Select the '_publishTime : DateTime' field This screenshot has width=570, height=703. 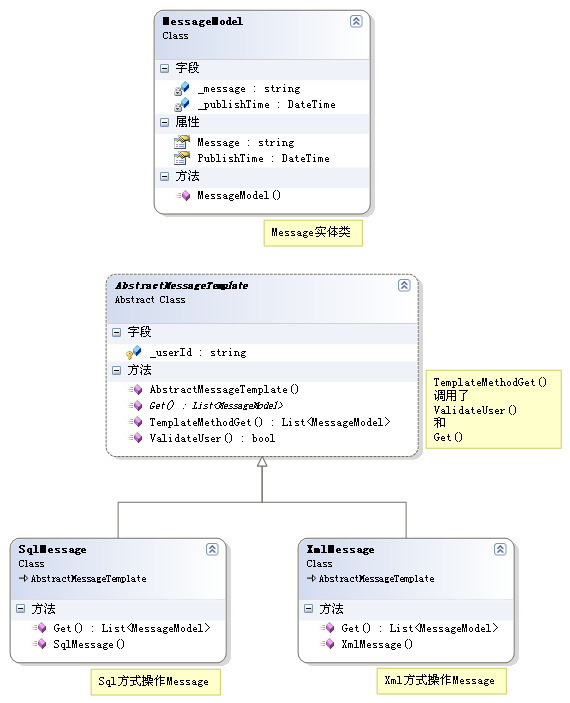coord(266,104)
